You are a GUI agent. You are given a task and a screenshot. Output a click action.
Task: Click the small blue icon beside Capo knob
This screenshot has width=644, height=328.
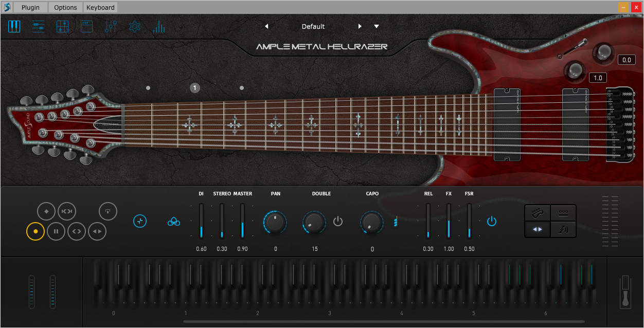click(x=395, y=222)
